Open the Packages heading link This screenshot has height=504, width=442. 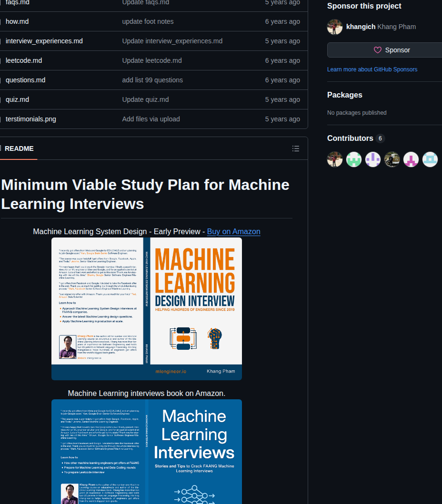click(x=344, y=95)
